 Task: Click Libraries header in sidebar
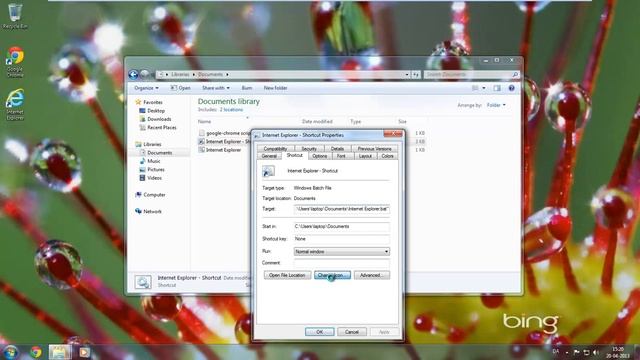[152, 144]
